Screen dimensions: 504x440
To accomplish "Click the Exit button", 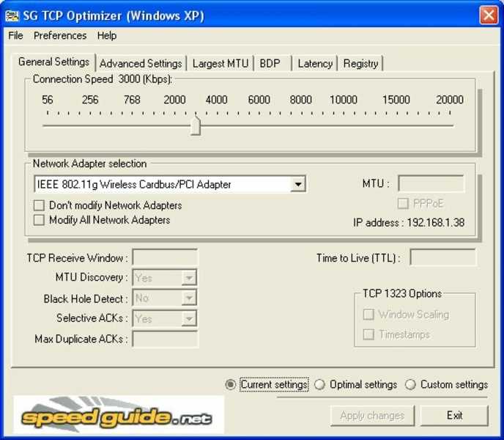I will pyautogui.click(x=454, y=415).
